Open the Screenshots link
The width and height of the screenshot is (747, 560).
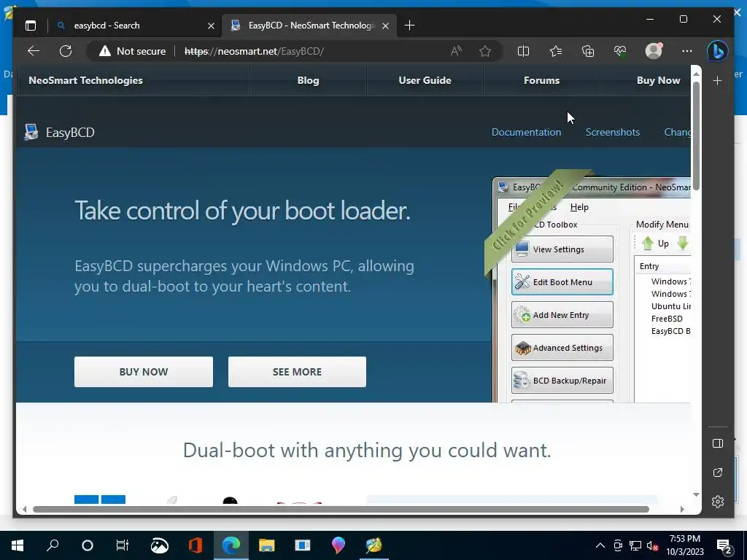point(613,133)
